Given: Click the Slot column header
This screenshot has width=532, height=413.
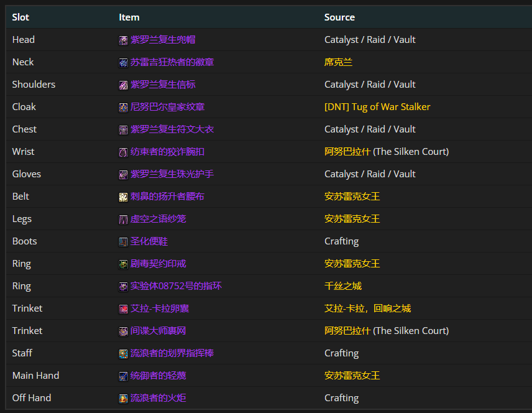Looking at the screenshot, I should point(21,17).
